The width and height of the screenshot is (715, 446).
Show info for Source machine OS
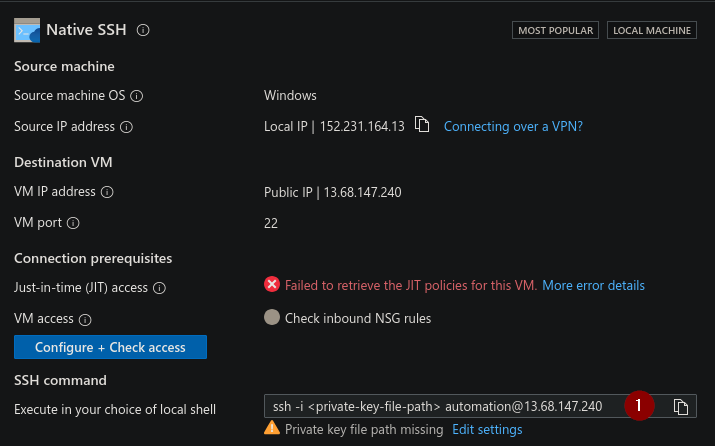click(x=136, y=96)
